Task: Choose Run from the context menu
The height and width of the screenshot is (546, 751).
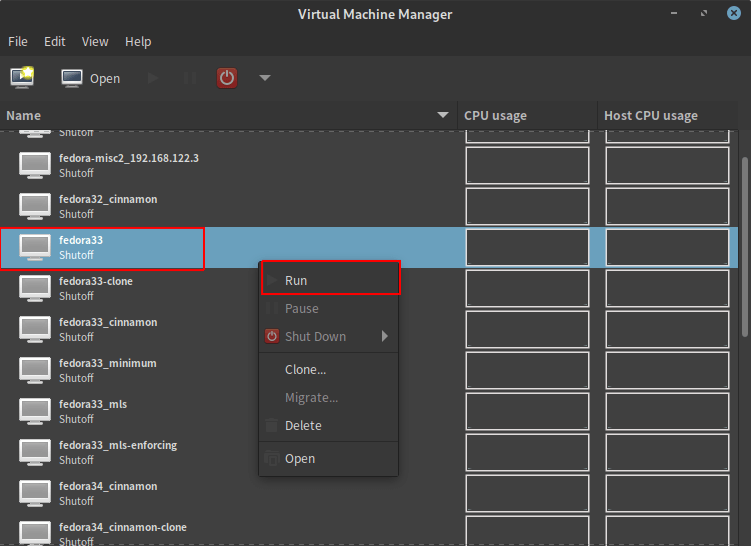Action: point(329,280)
